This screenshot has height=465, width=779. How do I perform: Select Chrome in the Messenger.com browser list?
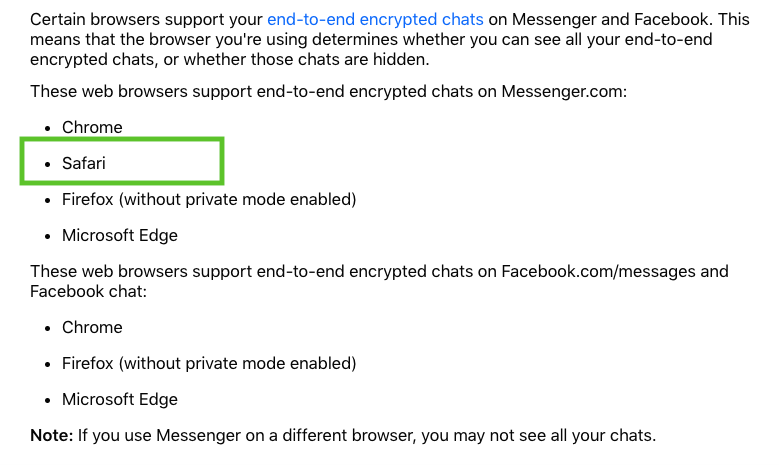[x=92, y=128]
